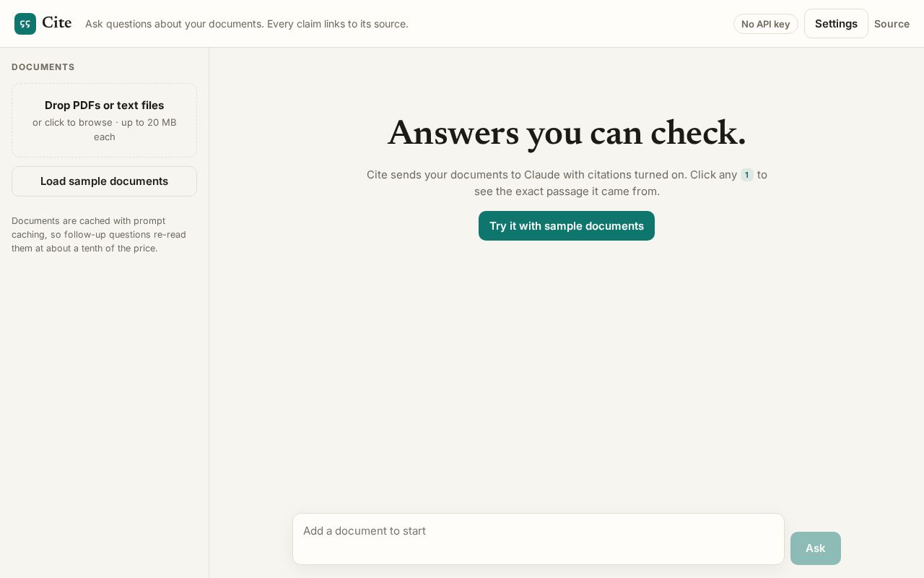Focus the Add a document to start field
This screenshot has width=924, height=578.
click(x=539, y=539)
